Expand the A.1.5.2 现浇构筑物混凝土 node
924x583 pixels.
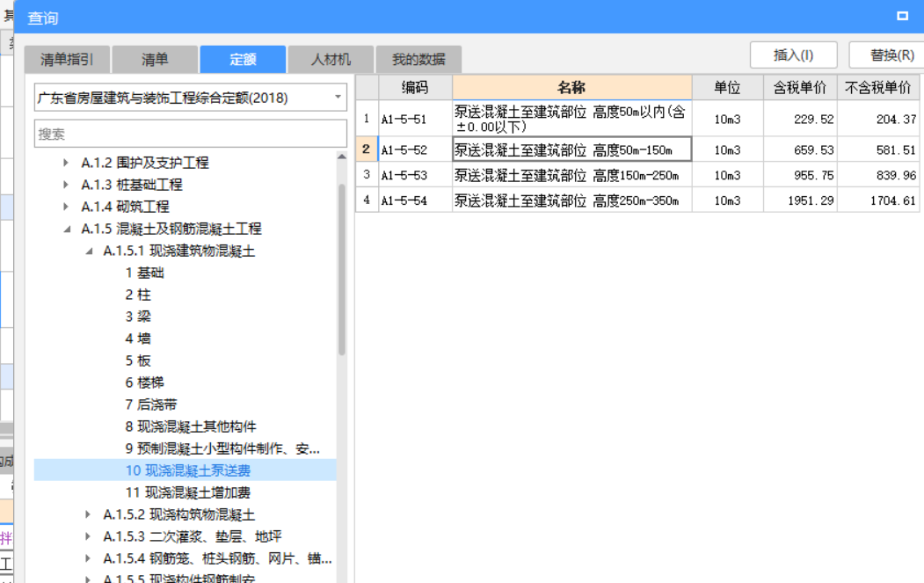coord(88,514)
